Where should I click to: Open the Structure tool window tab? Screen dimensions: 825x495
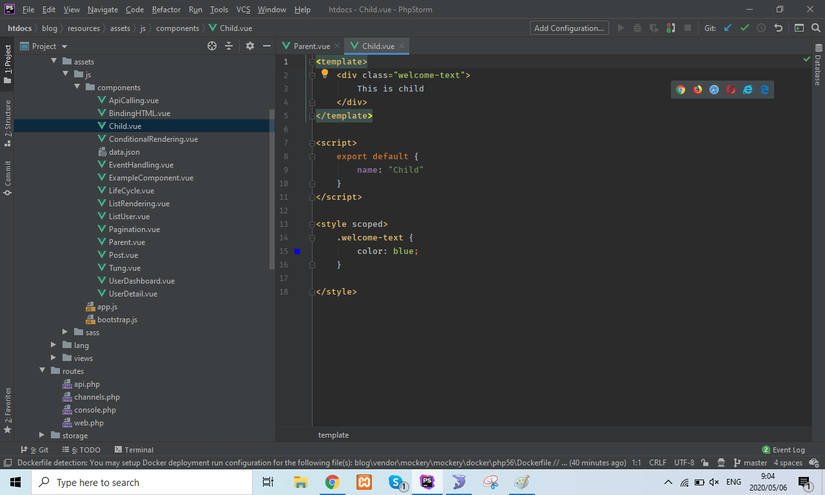click(x=7, y=124)
